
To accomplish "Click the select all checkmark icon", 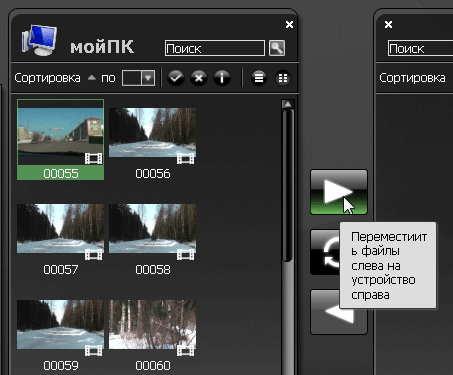I will click(x=176, y=78).
